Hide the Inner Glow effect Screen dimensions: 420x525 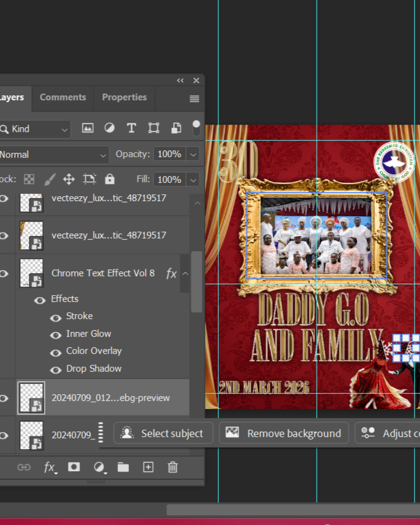[x=56, y=335]
